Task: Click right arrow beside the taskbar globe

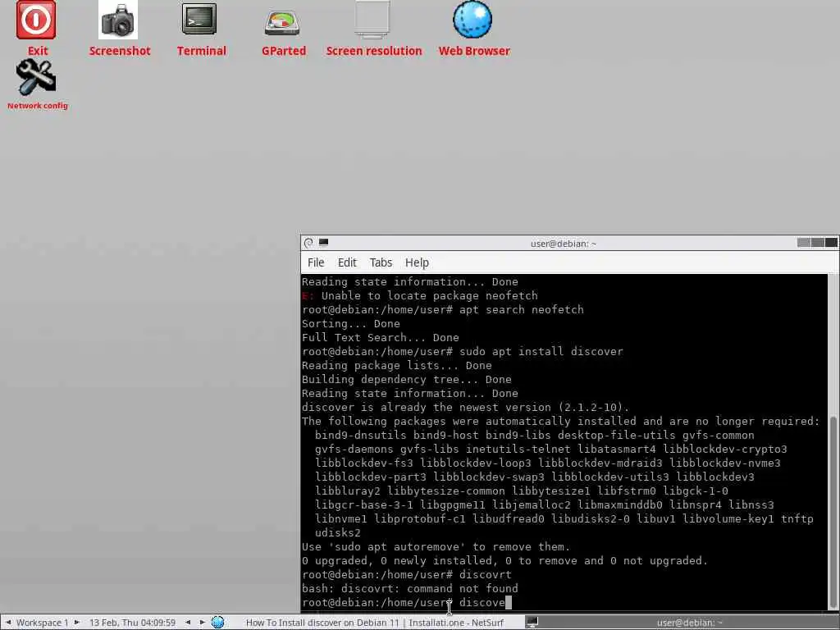Action: 202,622
